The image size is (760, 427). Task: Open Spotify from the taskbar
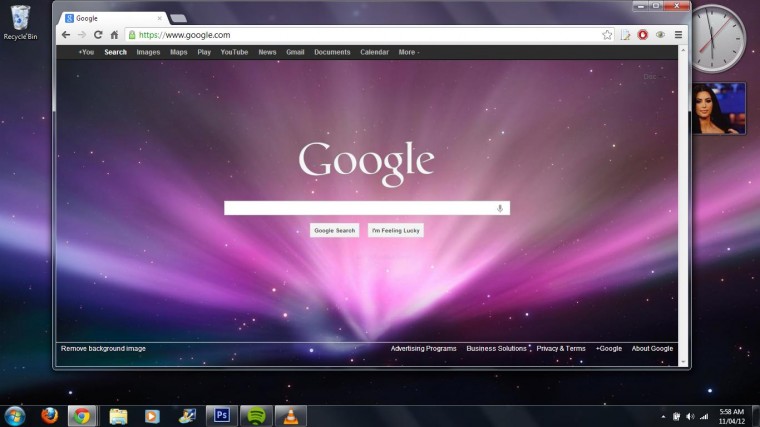point(256,416)
